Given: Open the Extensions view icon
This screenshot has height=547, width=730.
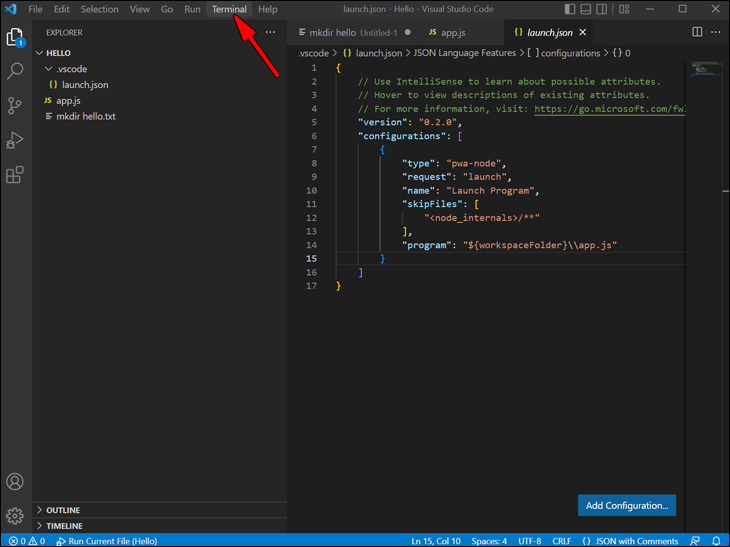Looking at the screenshot, I should (x=15, y=175).
